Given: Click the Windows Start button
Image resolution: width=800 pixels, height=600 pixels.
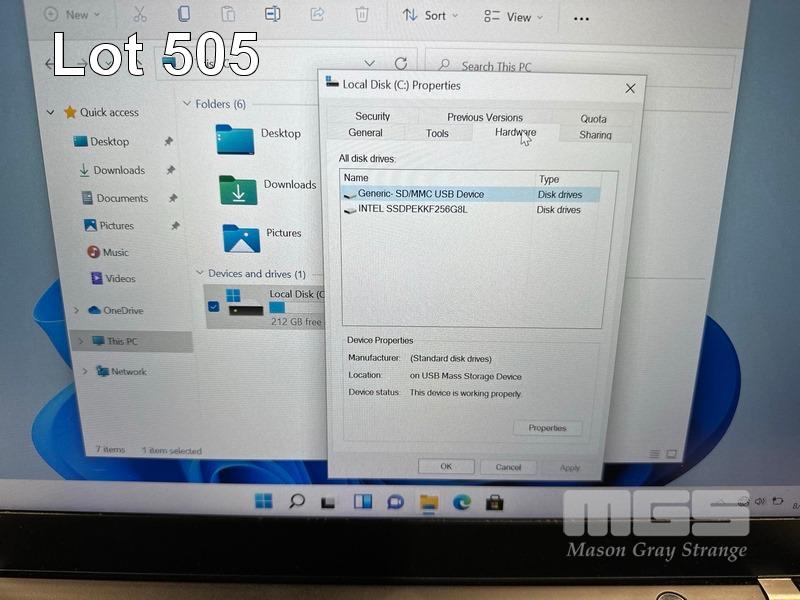Looking at the screenshot, I should [263, 501].
